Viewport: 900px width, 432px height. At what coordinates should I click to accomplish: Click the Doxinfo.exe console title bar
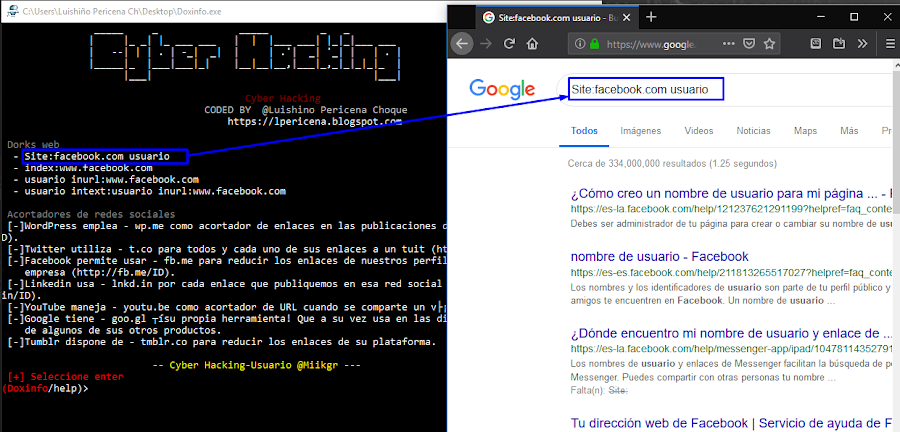pos(224,11)
